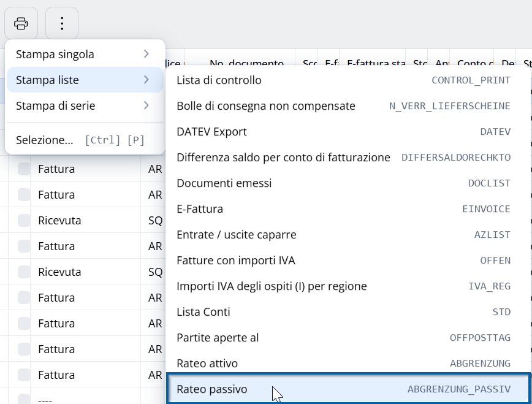Expand the Stampa liste chevron
Viewport: 532px width, 404px height.
[x=146, y=80]
